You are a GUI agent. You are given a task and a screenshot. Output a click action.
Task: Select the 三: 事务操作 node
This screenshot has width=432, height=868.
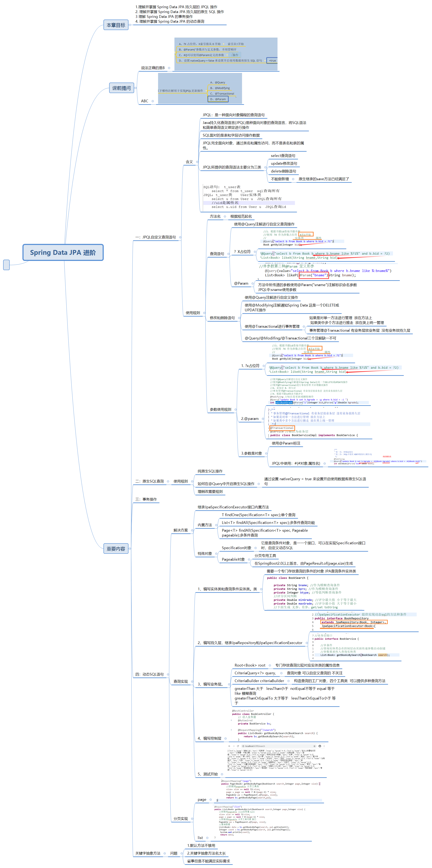[x=146, y=499]
